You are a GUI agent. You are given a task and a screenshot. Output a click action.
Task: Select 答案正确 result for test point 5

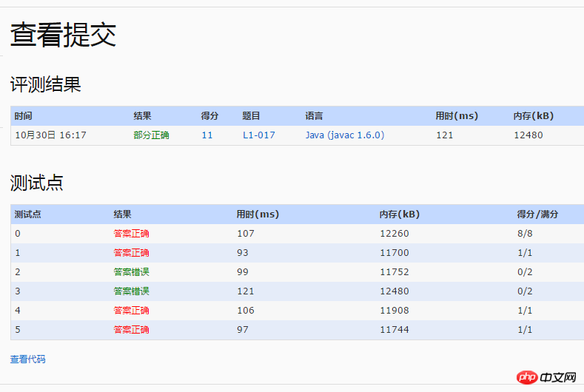click(x=131, y=330)
